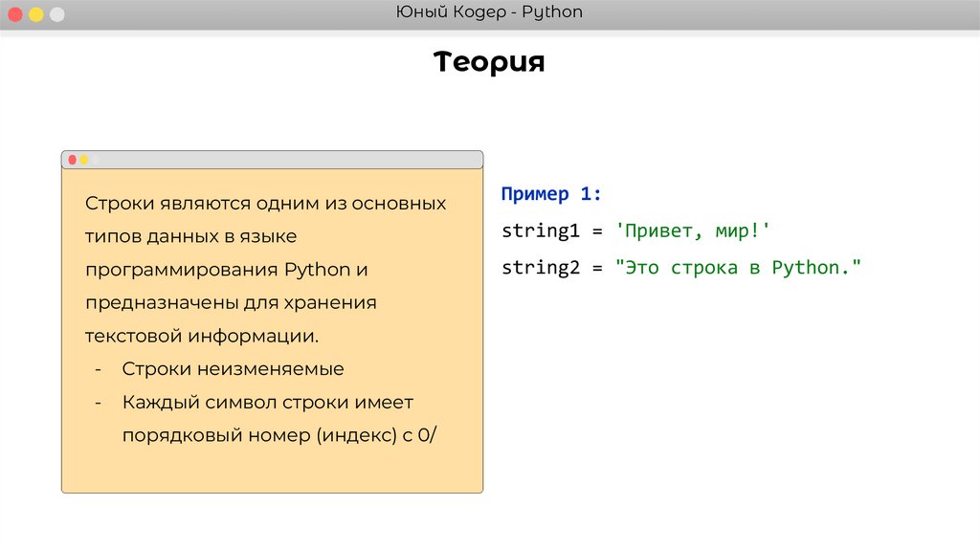Click the bullet 'Каждый символ строки имеет'
Screen dimensions: 980x549
(268, 403)
